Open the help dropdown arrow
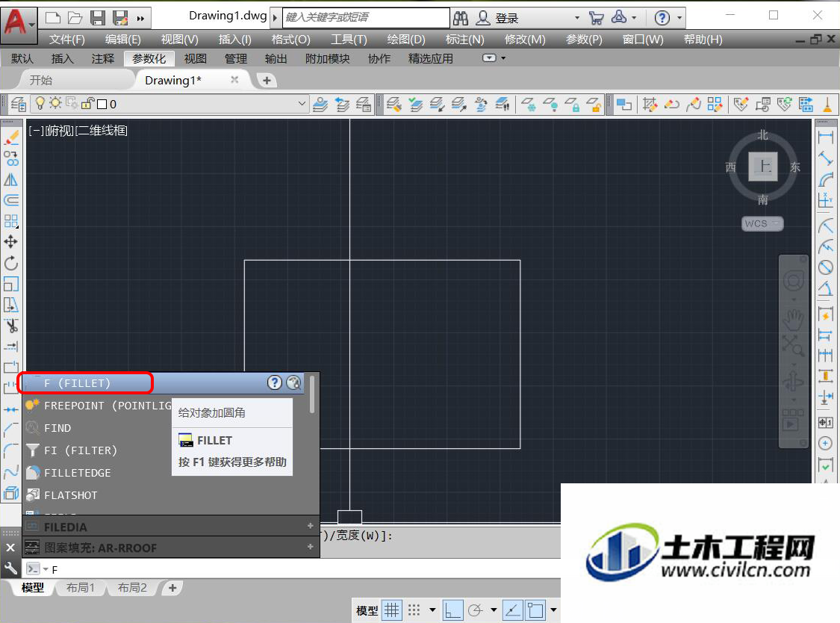 679,18
